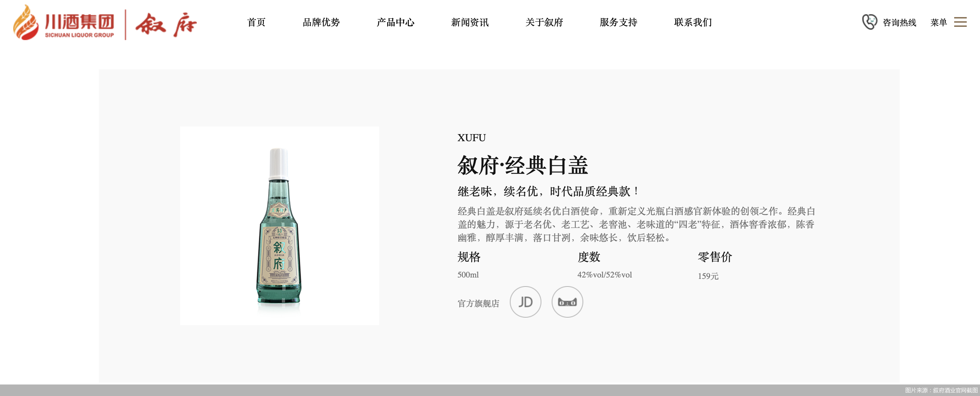Open the 品牌优势 menu item
This screenshot has width=980, height=396.
321,22
